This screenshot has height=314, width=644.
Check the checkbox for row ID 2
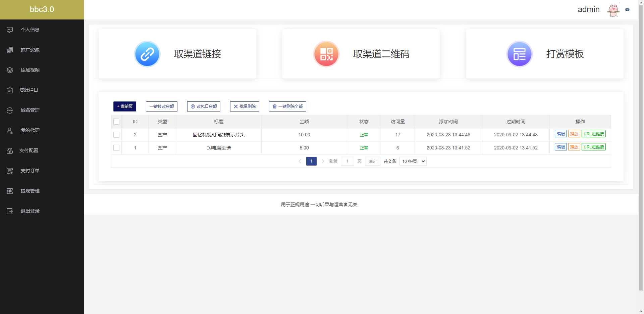point(116,135)
